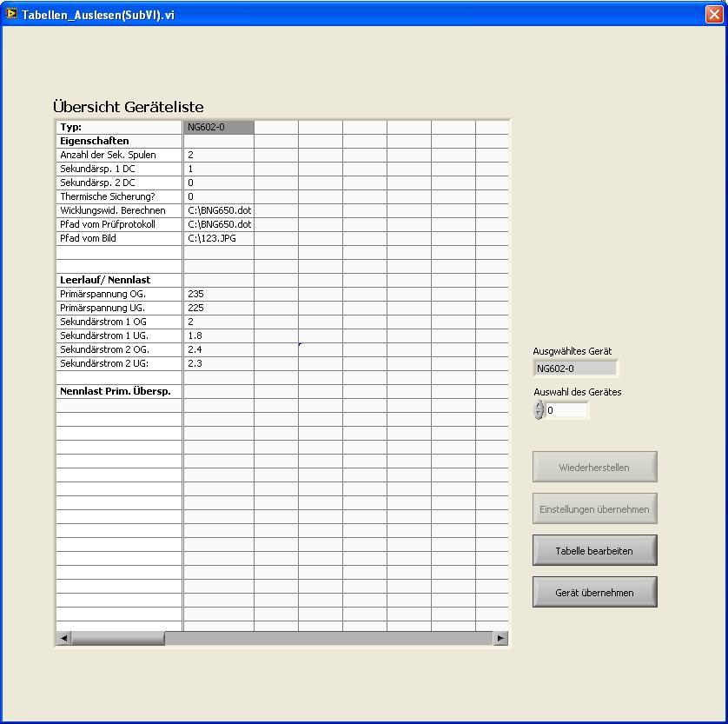The height and width of the screenshot is (724, 728).
Task: Click the LabVIEW VI icon in title bar
Action: point(11,14)
